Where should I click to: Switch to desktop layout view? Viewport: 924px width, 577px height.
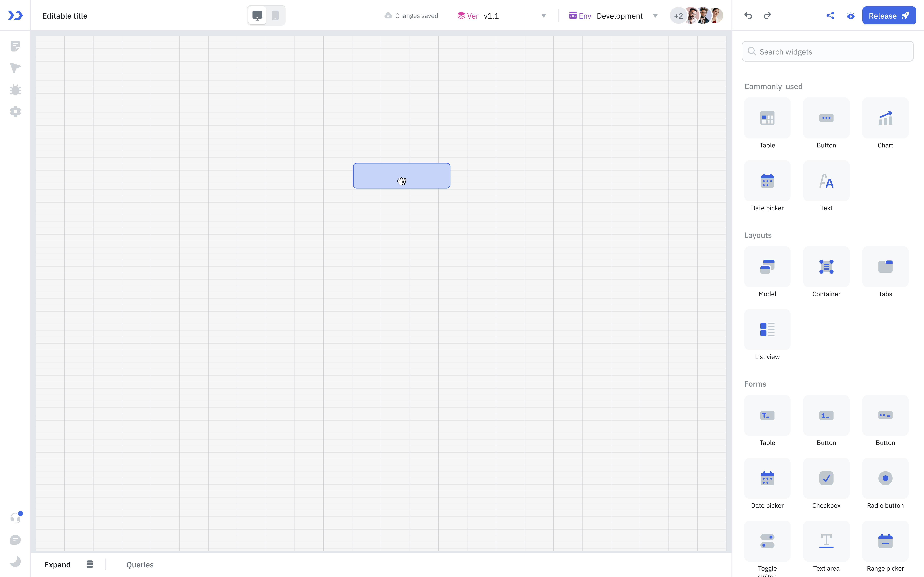pos(257,16)
